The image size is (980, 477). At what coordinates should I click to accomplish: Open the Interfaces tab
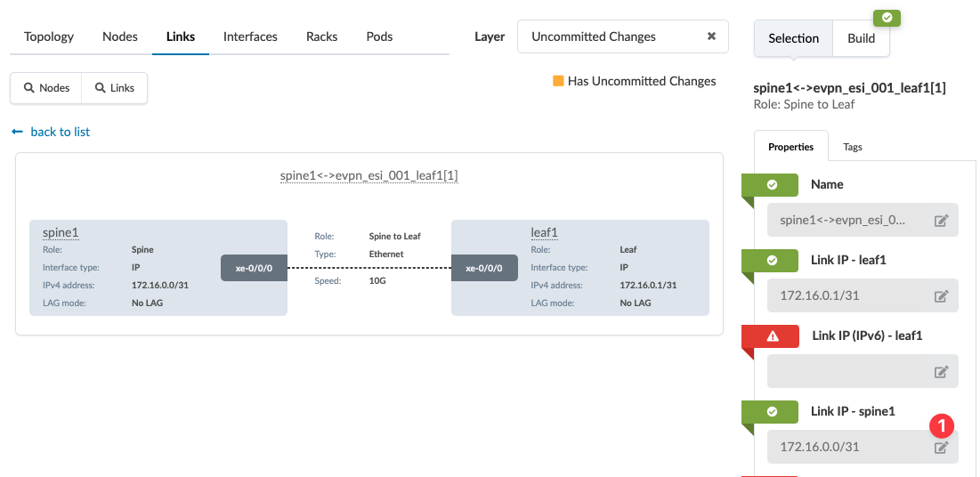(250, 36)
